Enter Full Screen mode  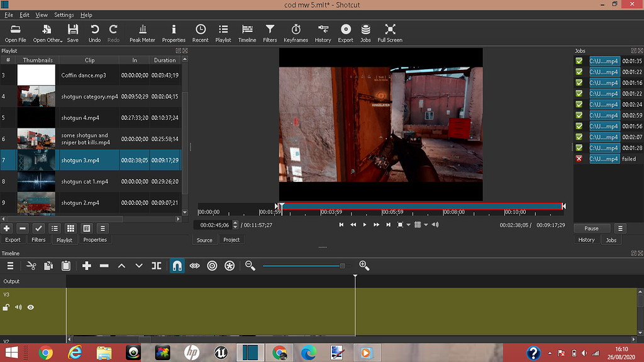(390, 33)
